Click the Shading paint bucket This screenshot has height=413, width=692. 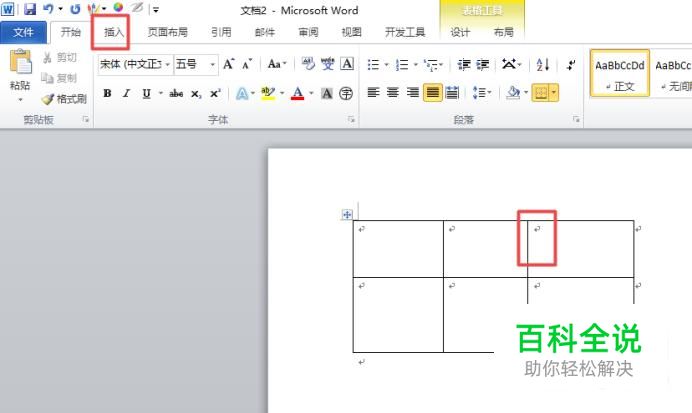coord(513,93)
